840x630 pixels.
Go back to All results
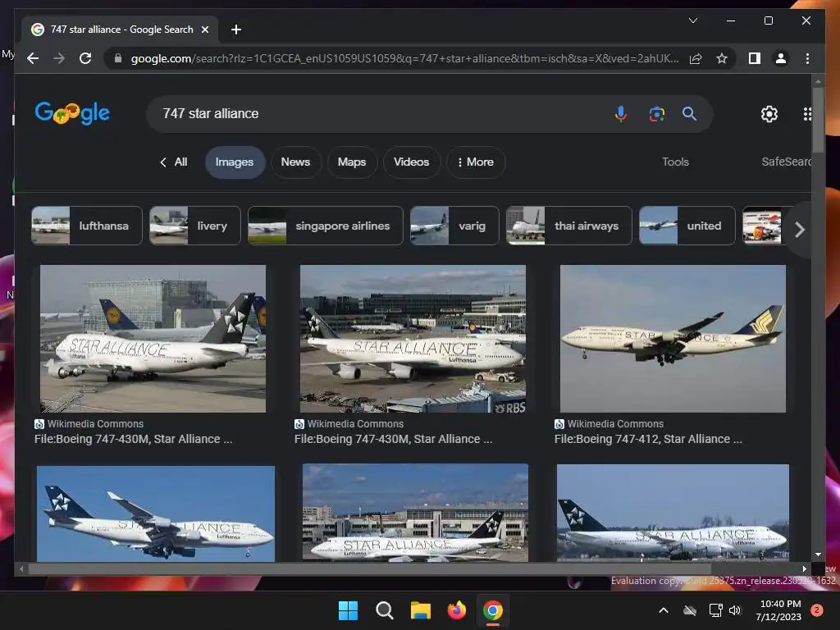click(x=174, y=162)
